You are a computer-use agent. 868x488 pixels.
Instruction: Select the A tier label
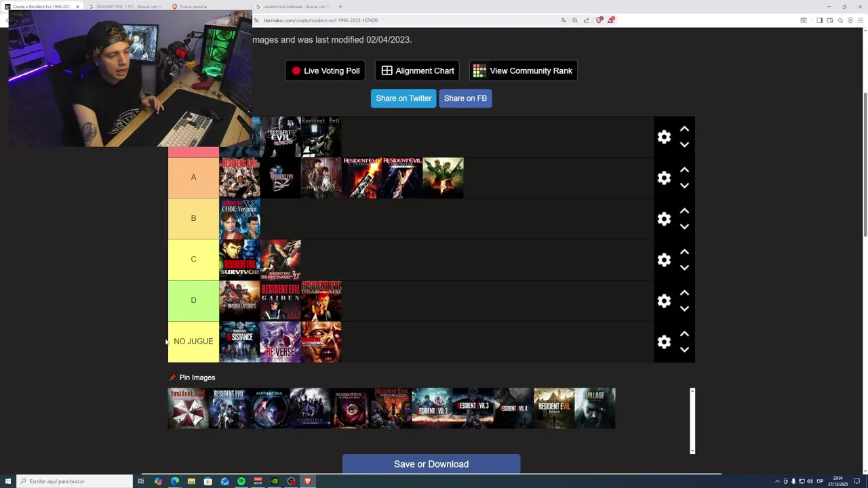(193, 178)
